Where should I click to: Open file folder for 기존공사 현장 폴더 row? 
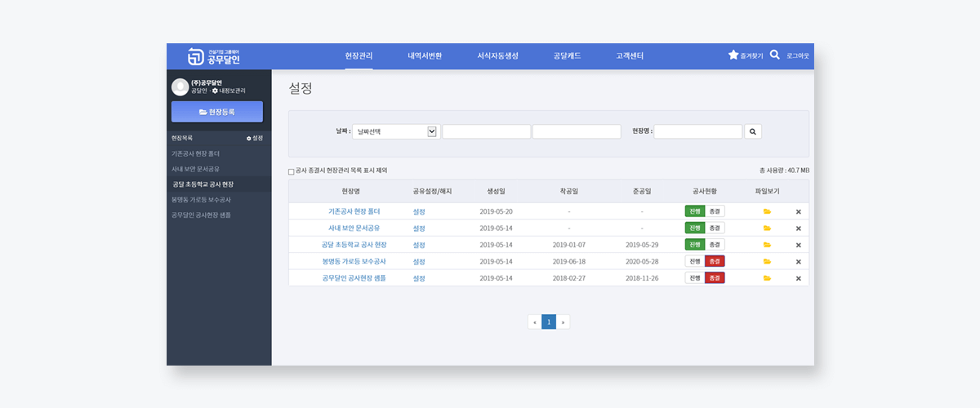pos(767,211)
